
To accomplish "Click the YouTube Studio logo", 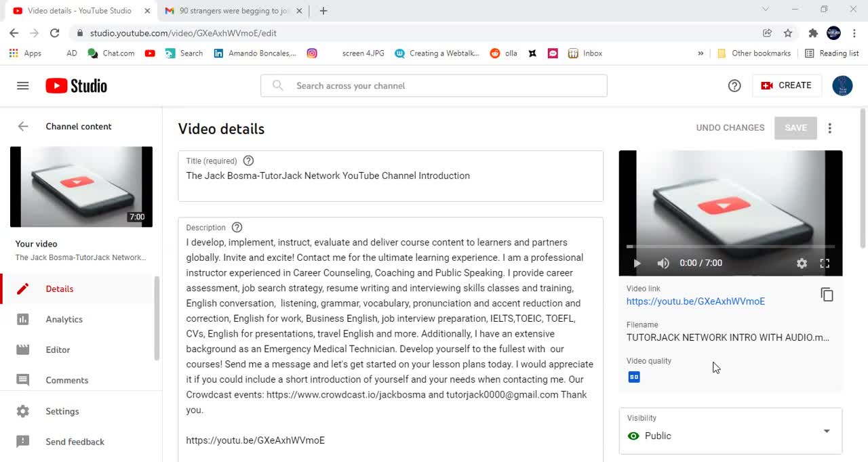I will [x=76, y=85].
